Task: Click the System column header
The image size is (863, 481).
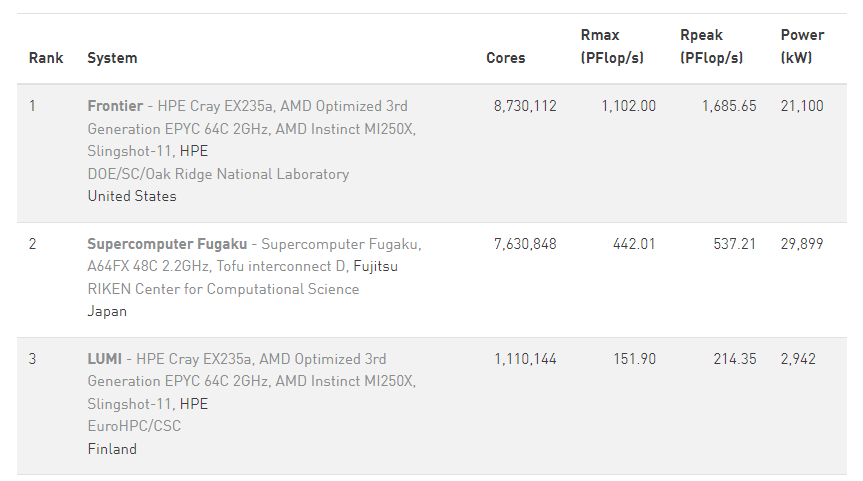Action: point(112,58)
